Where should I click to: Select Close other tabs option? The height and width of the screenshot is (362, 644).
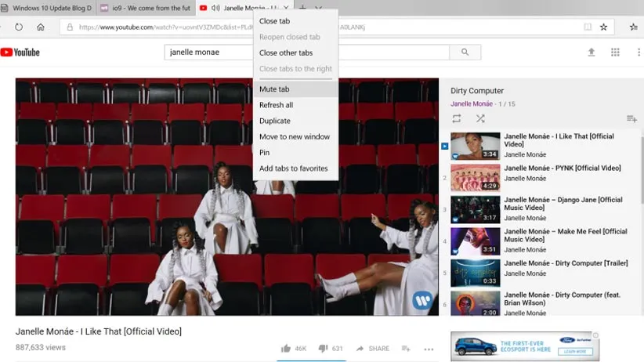(x=286, y=53)
